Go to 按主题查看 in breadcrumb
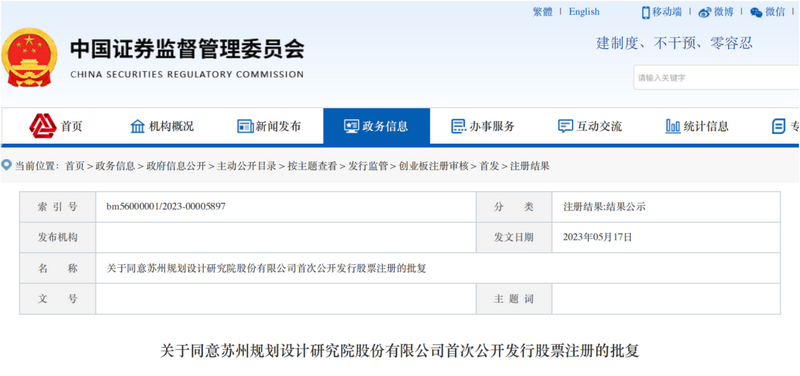The width and height of the screenshot is (800, 376). (x=312, y=166)
